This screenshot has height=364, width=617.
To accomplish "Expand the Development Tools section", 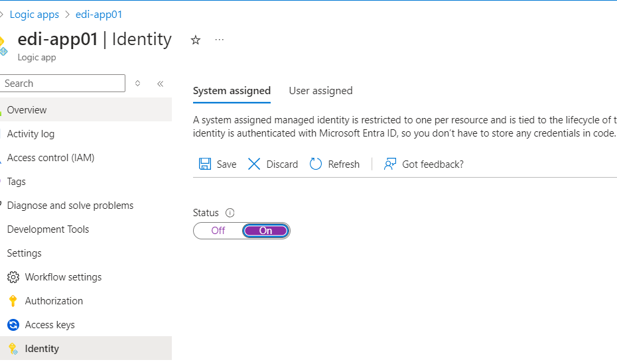I will tap(86, 229).
